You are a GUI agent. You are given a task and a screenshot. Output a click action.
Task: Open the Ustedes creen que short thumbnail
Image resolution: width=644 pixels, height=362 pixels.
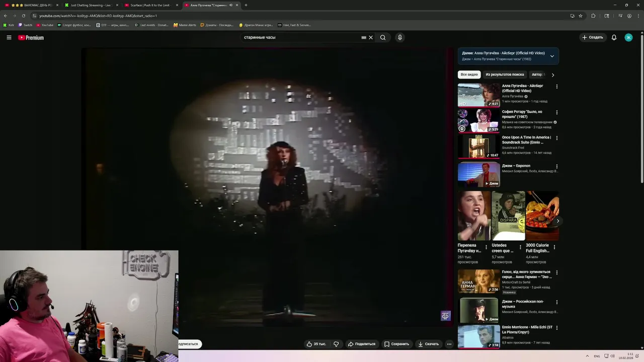point(508,216)
